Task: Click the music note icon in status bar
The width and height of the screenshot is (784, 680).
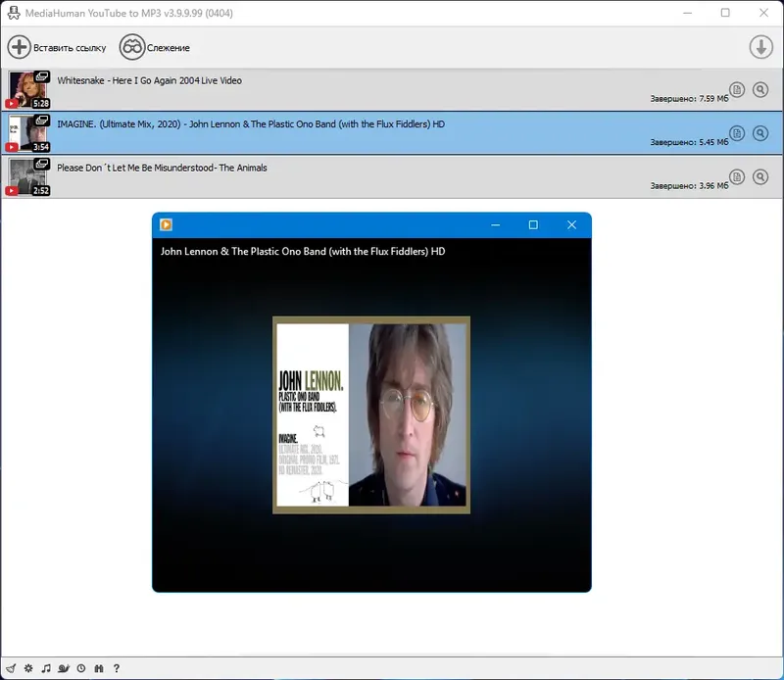Action: 46,668
